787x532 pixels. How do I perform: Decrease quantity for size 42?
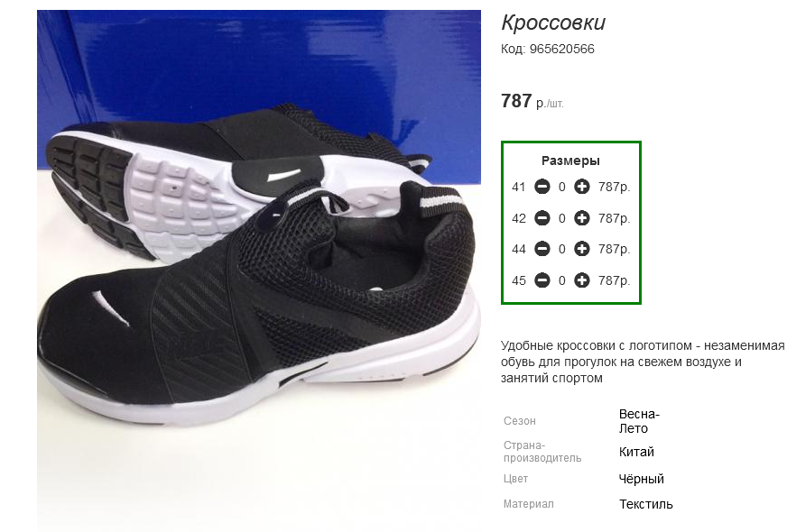(x=542, y=218)
